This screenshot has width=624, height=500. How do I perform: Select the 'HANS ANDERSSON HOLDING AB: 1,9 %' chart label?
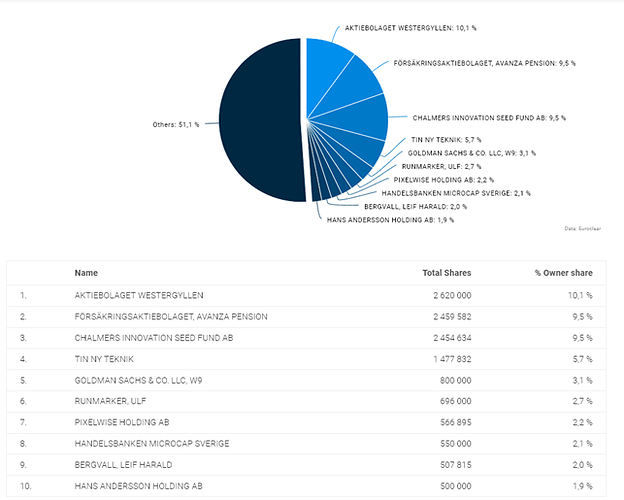[x=390, y=220]
